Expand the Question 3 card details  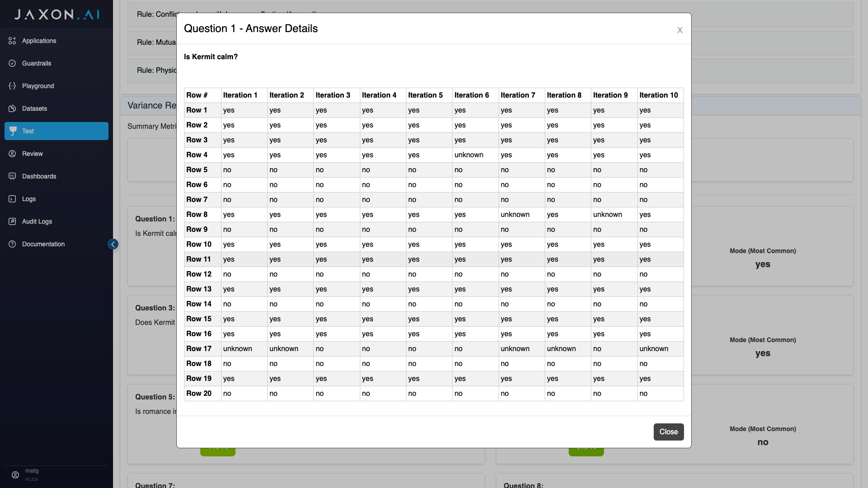tap(154, 308)
